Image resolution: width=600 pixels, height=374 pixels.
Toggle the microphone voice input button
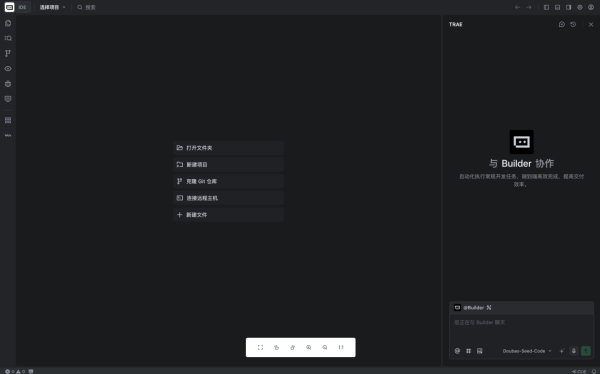(x=574, y=351)
